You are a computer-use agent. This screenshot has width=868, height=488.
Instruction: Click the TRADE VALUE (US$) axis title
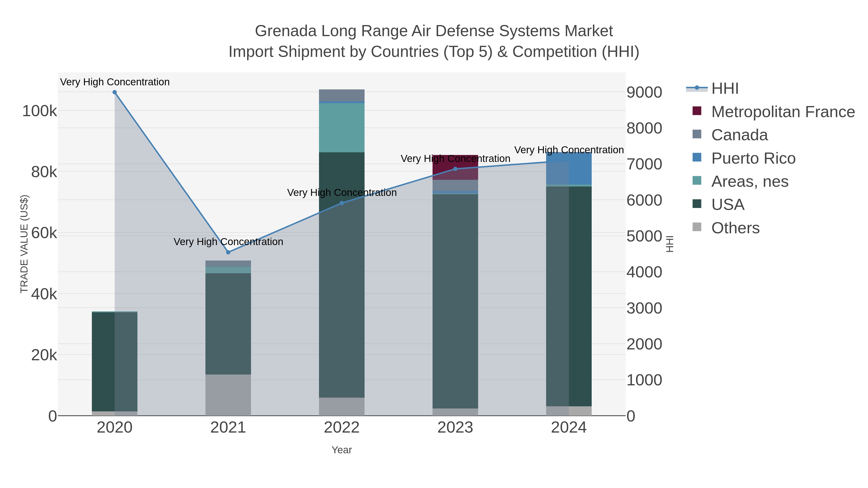(x=24, y=244)
